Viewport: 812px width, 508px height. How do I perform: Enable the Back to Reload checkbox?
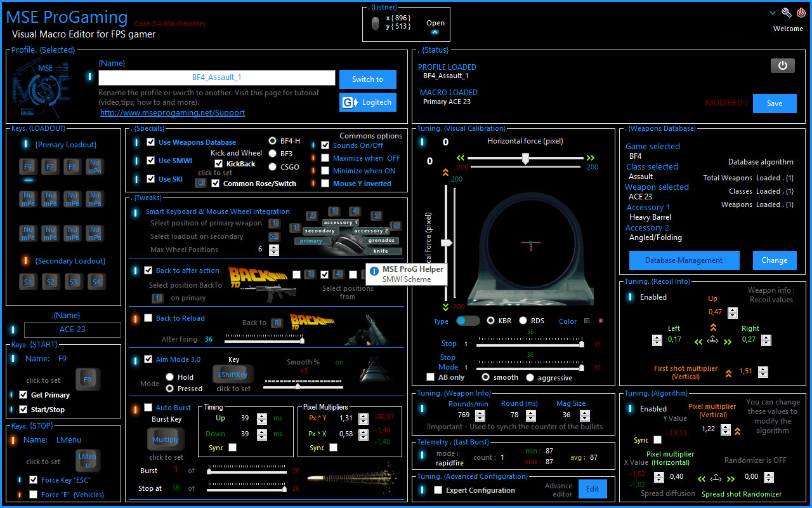click(148, 318)
